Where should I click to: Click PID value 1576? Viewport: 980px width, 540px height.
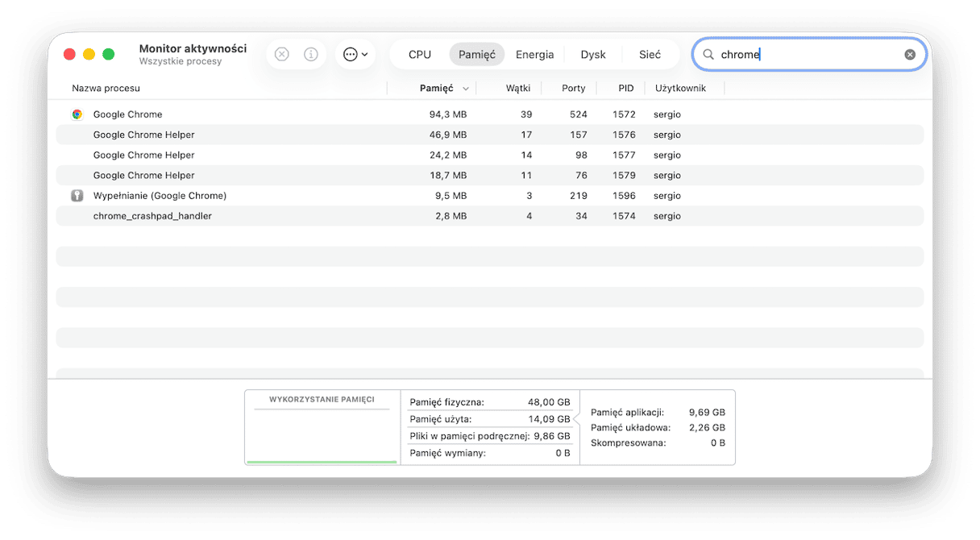coord(624,135)
